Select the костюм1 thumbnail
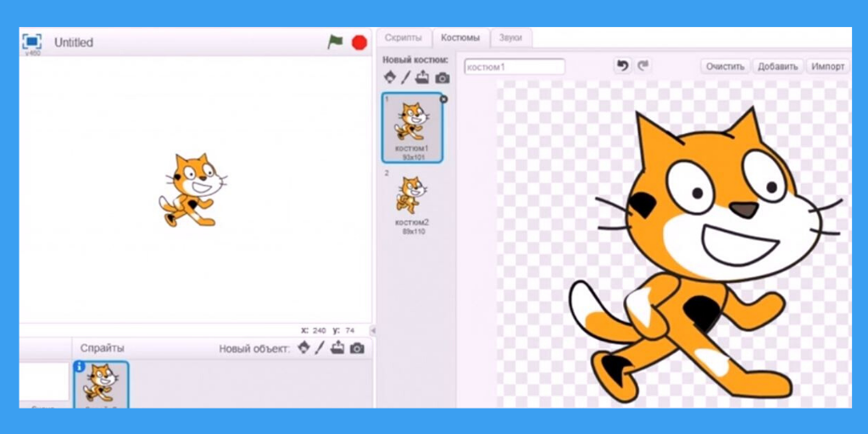The width and height of the screenshot is (868, 434). 413,128
